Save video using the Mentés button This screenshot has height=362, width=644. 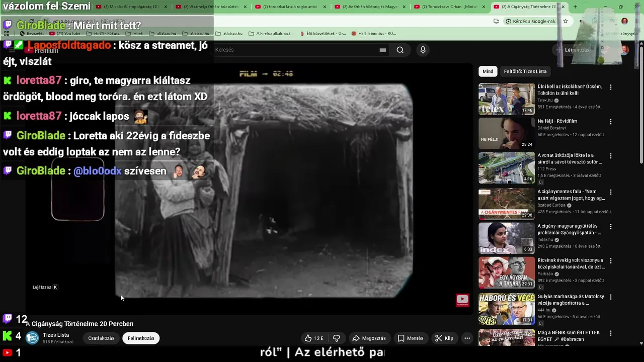(x=411, y=338)
